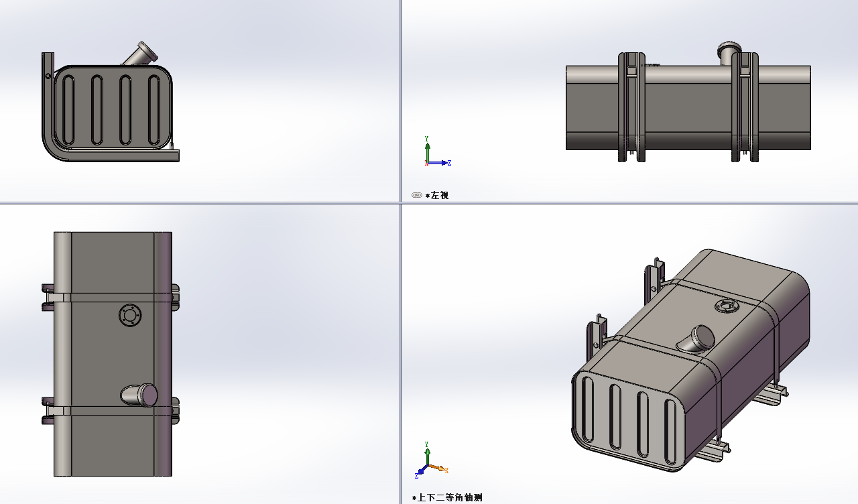The image size is (858, 504).
Task: Select the round sensor flange in the 上下二等角轴测 view
Action: (726, 307)
